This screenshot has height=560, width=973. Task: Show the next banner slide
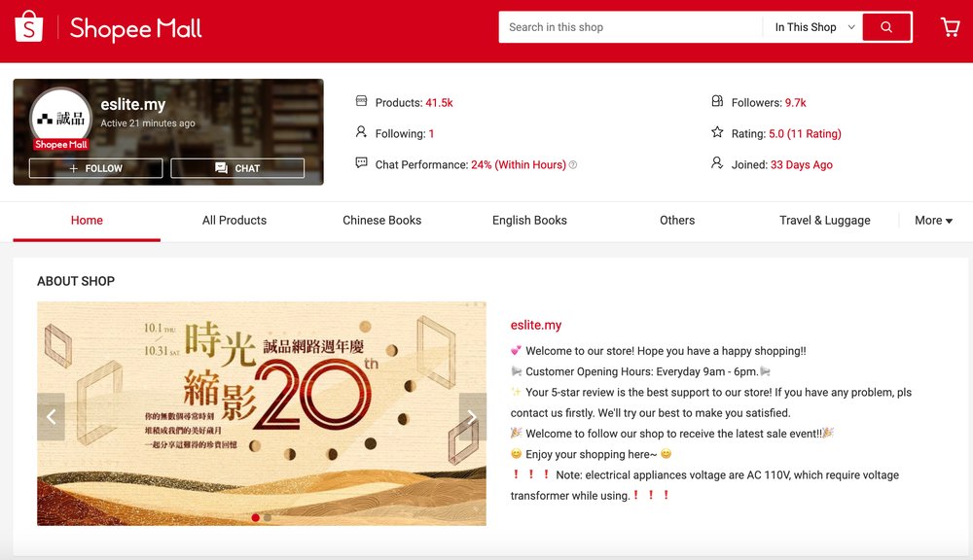point(472,417)
